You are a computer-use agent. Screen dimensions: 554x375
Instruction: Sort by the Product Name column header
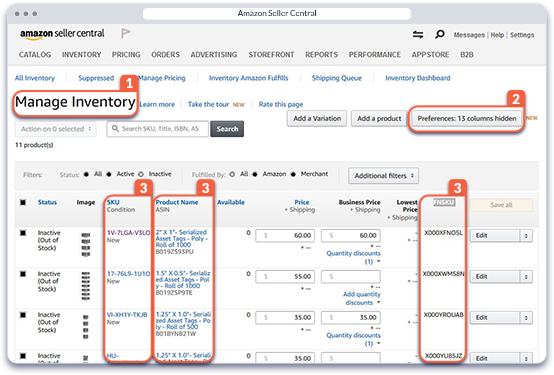click(x=177, y=203)
